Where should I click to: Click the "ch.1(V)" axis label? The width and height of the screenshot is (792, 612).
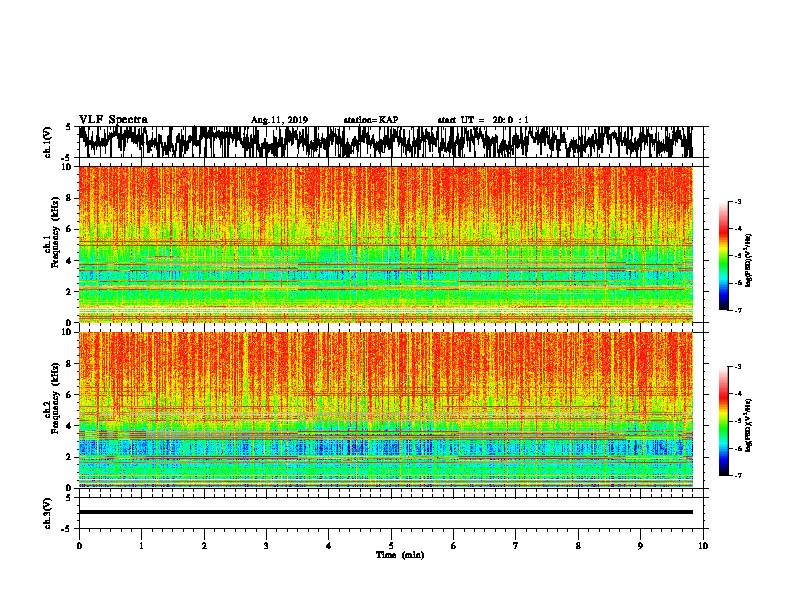tap(48, 144)
